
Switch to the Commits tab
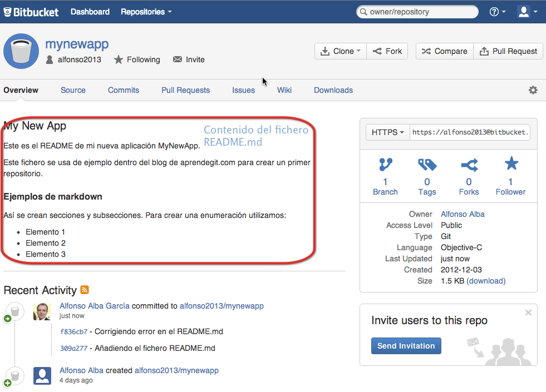tap(124, 90)
